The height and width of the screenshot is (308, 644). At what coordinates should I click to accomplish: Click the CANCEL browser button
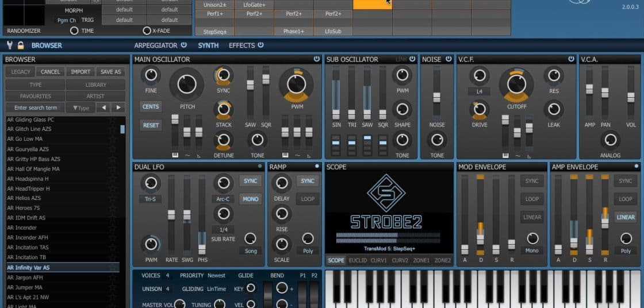pyautogui.click(x=51, y=72)
